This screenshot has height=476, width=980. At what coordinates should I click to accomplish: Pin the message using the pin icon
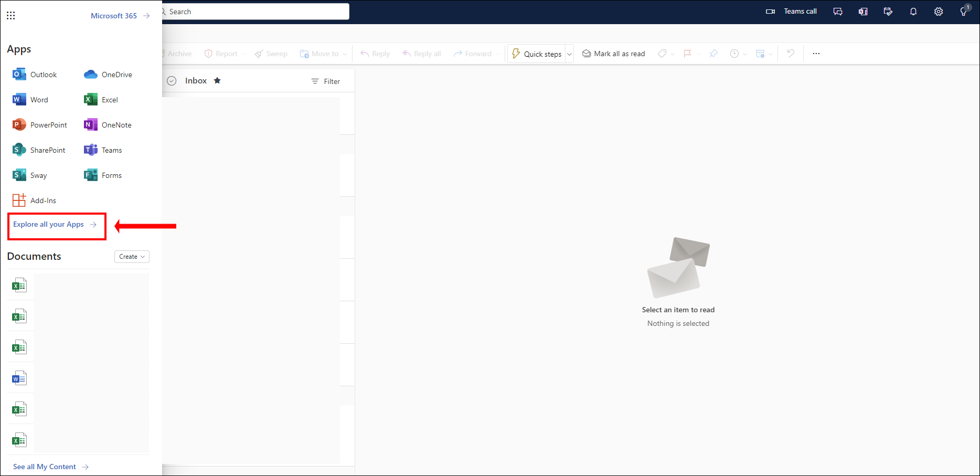(x=713, y=54)
